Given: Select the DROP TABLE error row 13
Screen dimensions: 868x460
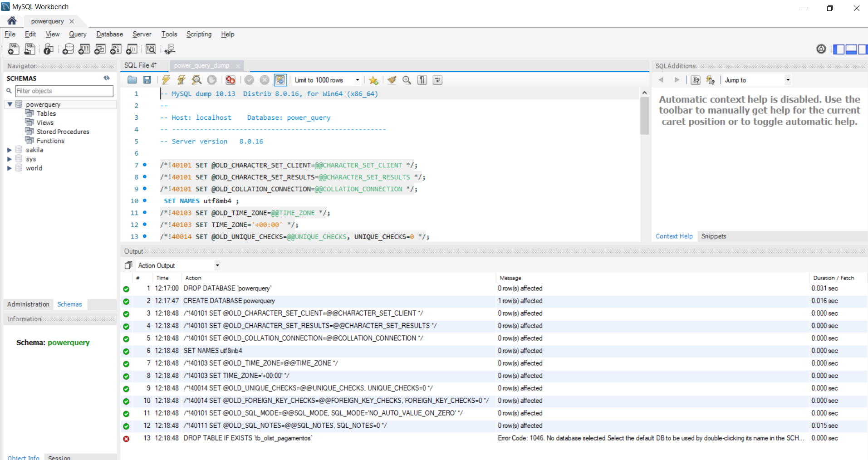Looking at the screenshot, I should coord(495,438).
